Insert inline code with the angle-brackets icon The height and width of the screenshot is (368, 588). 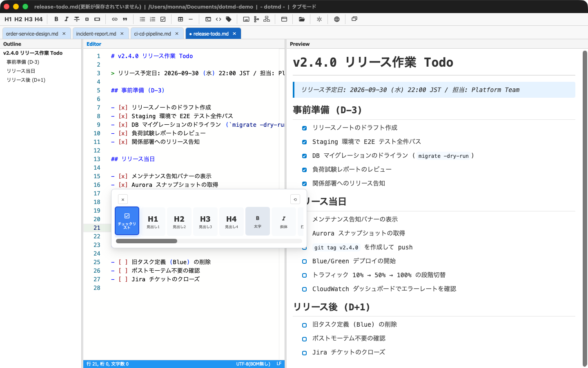(x=218, y=19)
